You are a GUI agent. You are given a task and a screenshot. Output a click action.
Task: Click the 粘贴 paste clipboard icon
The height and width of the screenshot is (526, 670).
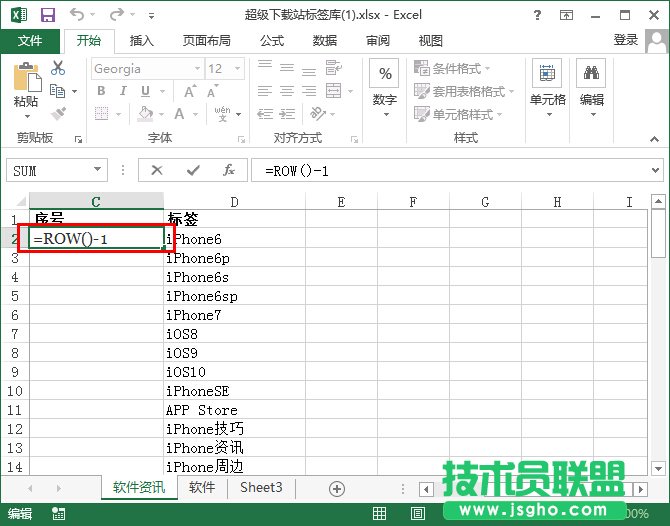26,77
